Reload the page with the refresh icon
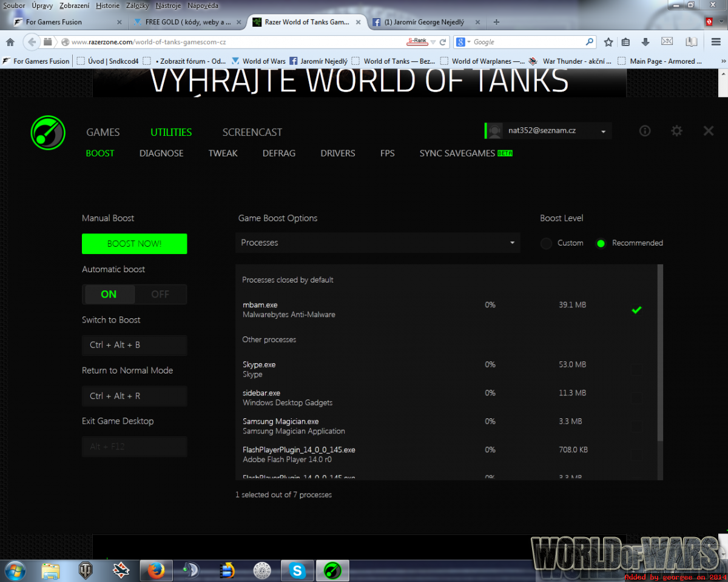Image resolution: width=728 pixels, height=582 pixels. (443, 42)
